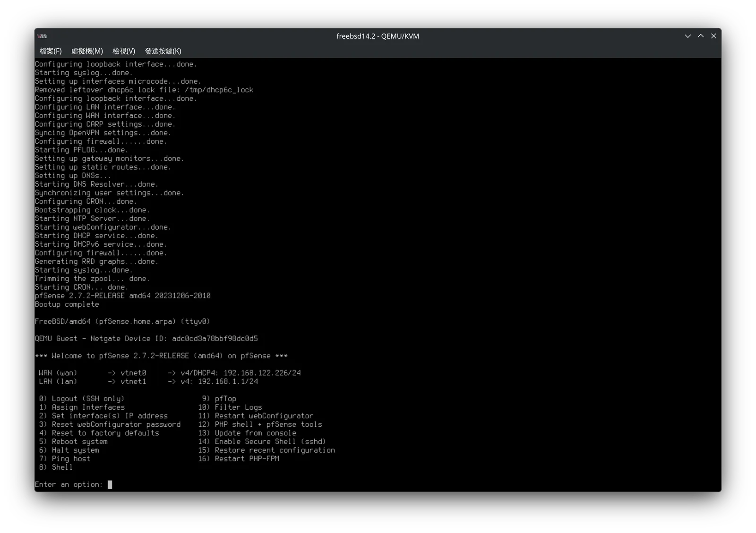
Task: Click the 'Welcome to pfSense 2.7.2-RELEASE' line
Action: coord(161,356)
